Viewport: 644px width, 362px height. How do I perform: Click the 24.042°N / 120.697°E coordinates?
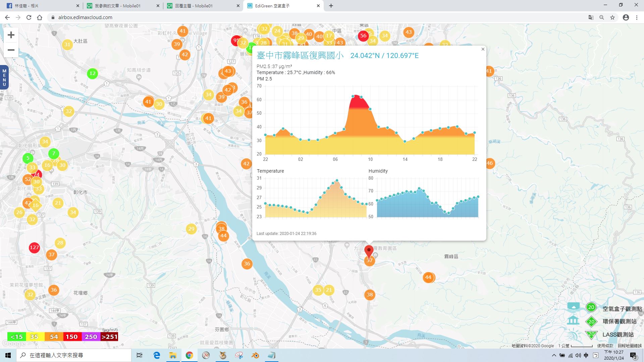coord(384,56)
